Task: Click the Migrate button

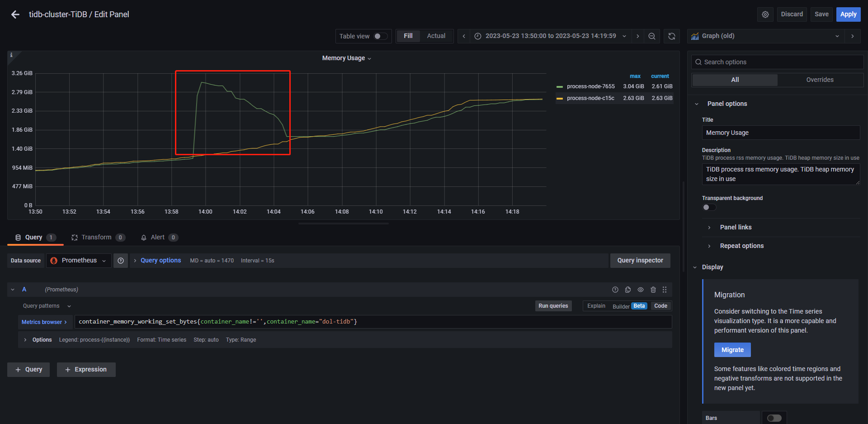Action: 732,350
